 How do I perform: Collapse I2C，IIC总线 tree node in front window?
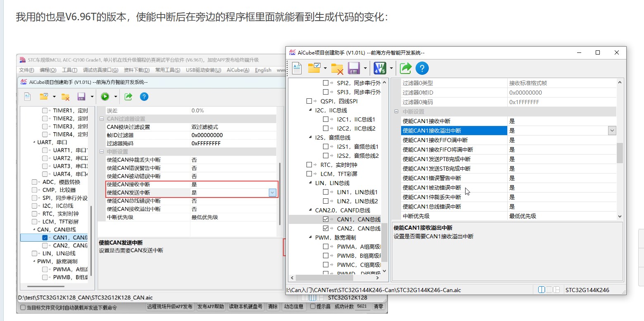(311, 110)
